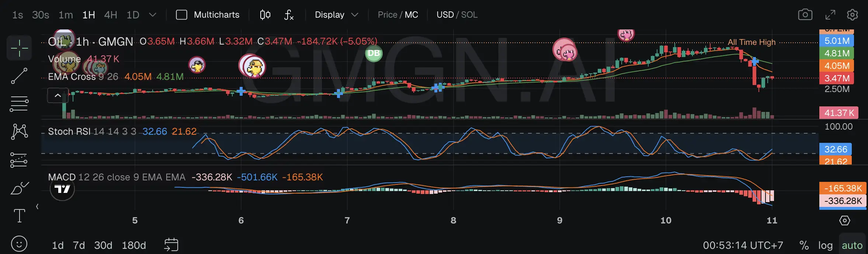868x254 pixels.
Task: Click the All Time High label
Action: 751,42
